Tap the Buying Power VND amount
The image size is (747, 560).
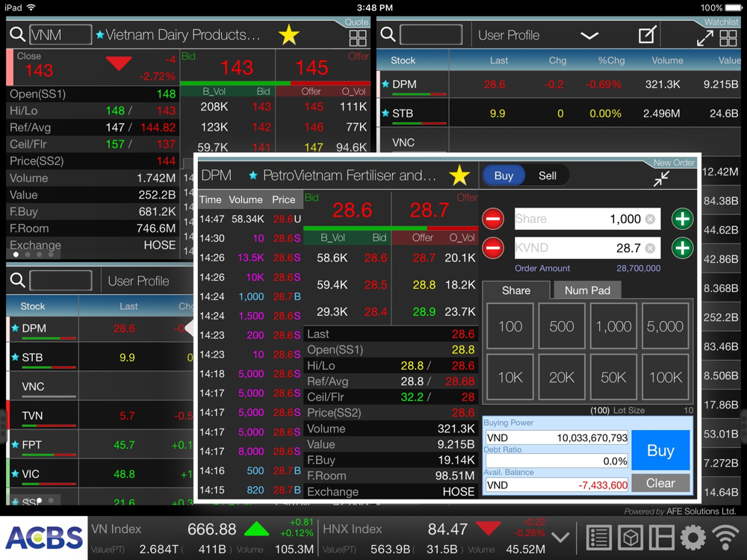[557, 438]
